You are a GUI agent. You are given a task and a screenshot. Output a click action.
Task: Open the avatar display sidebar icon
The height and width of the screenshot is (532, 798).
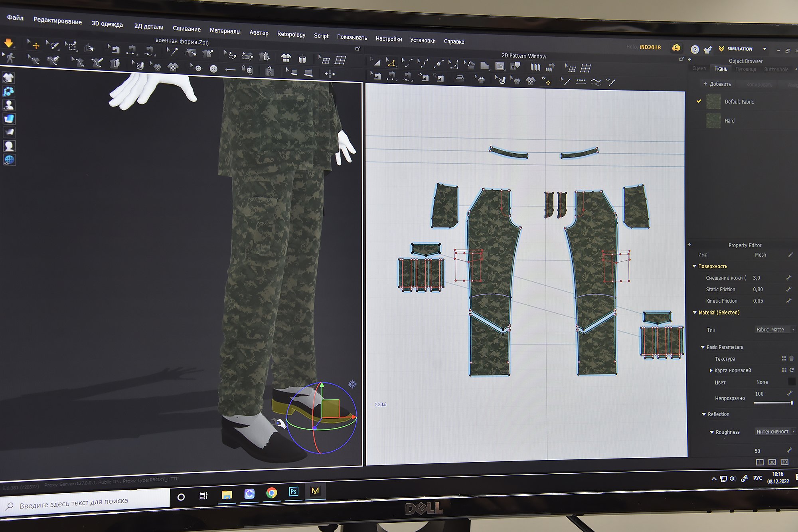pyautogui.click(x=8, y=105)
